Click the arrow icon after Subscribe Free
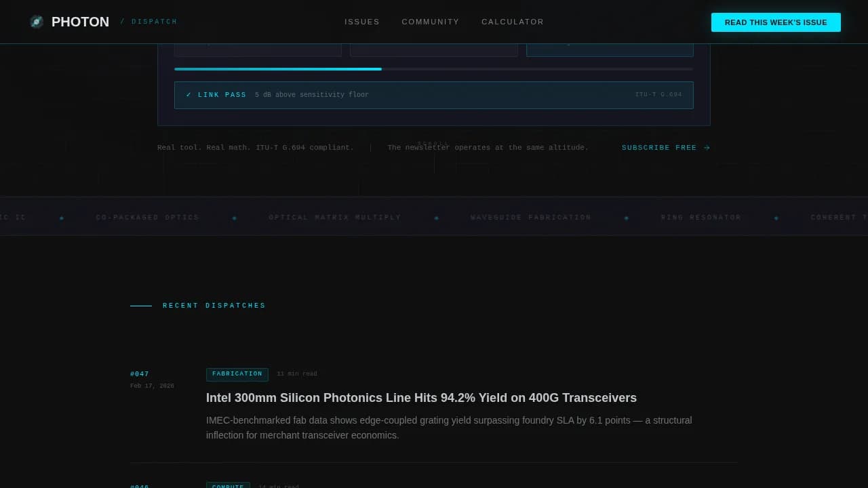The height and width of the screenshot is (488, 868). (x=707, y=148)
